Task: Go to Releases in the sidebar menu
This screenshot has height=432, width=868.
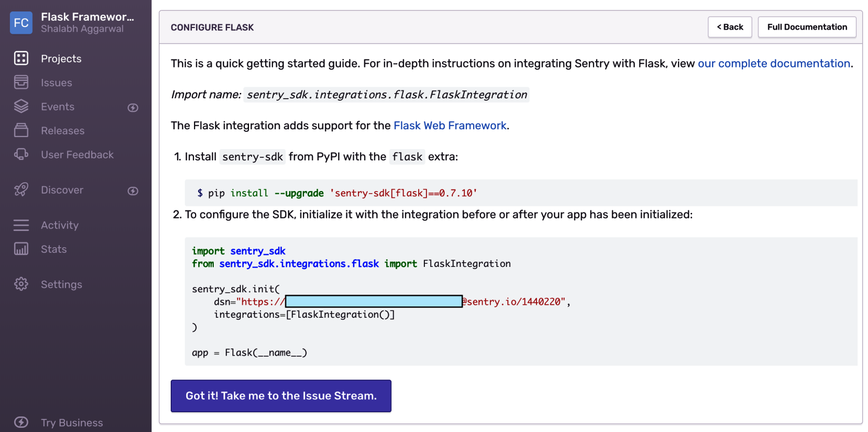Action: pos(63,131)
